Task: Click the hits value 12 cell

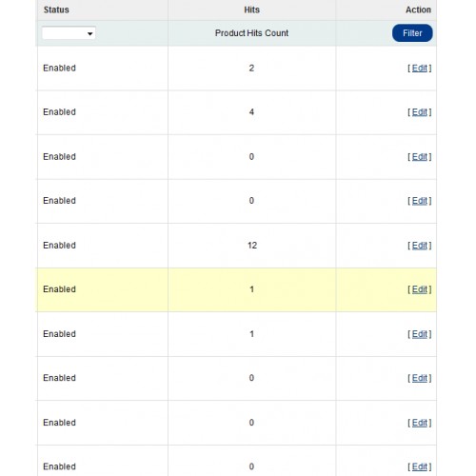Action: click(x=252, y=246)
